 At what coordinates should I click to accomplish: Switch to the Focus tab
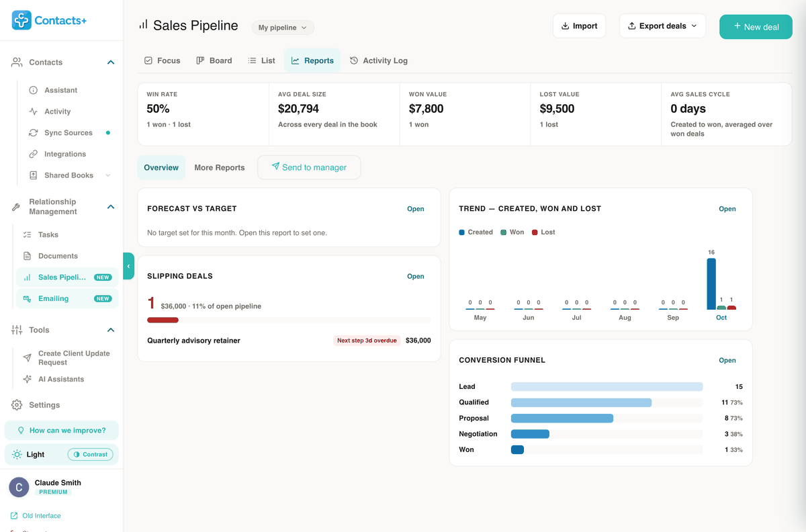coord(162,60)
